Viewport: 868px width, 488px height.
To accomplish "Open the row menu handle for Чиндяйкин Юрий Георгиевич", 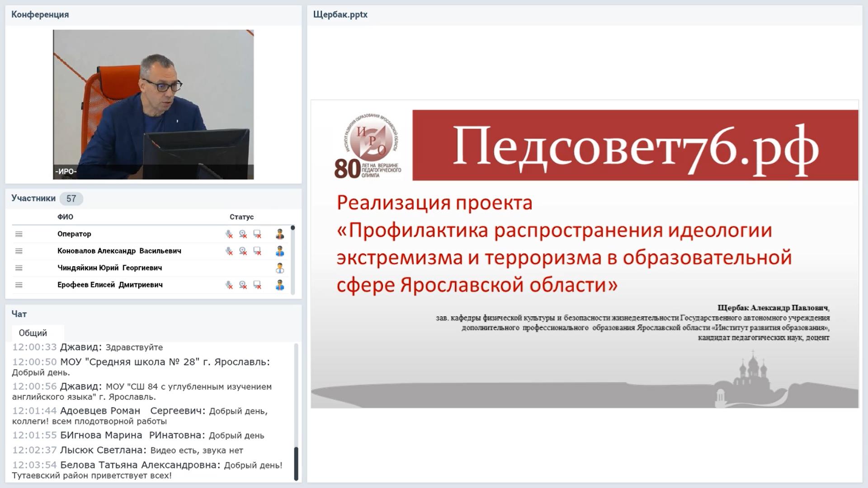I will [x=19, y=268].
